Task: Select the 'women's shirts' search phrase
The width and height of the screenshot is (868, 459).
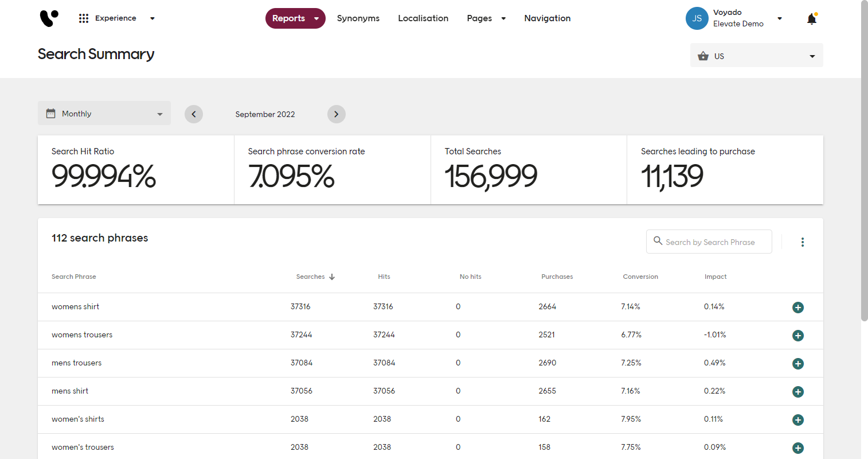Action: (78, 419)
